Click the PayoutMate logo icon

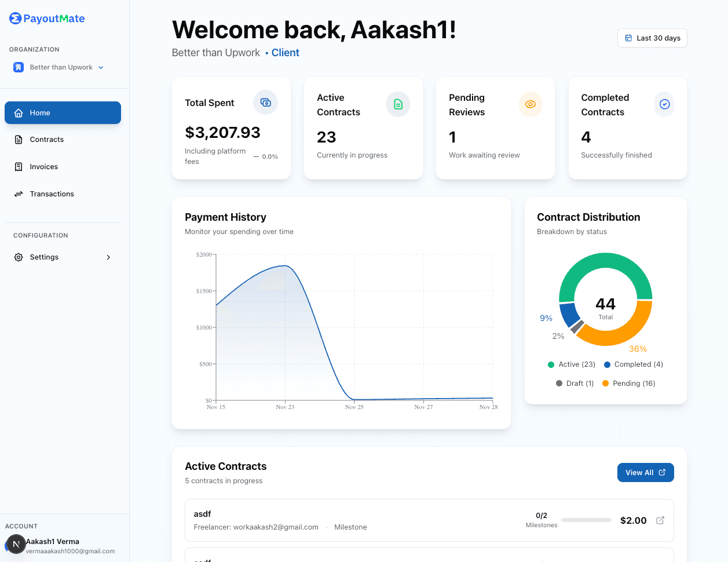coord(16,19)
